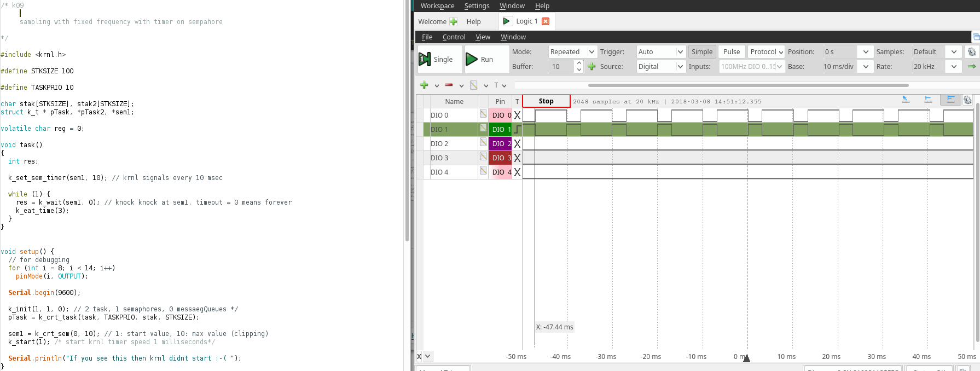Toggle the trigger condition X for DIO 0
The width and height of the screenshot is (980, 371).
tap(517, 115)
